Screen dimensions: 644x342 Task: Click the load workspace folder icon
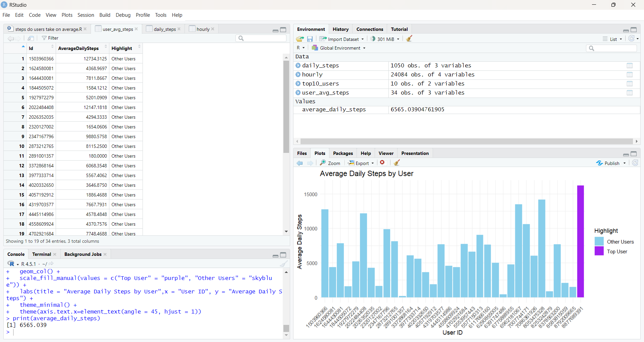[x=300, y=39]
